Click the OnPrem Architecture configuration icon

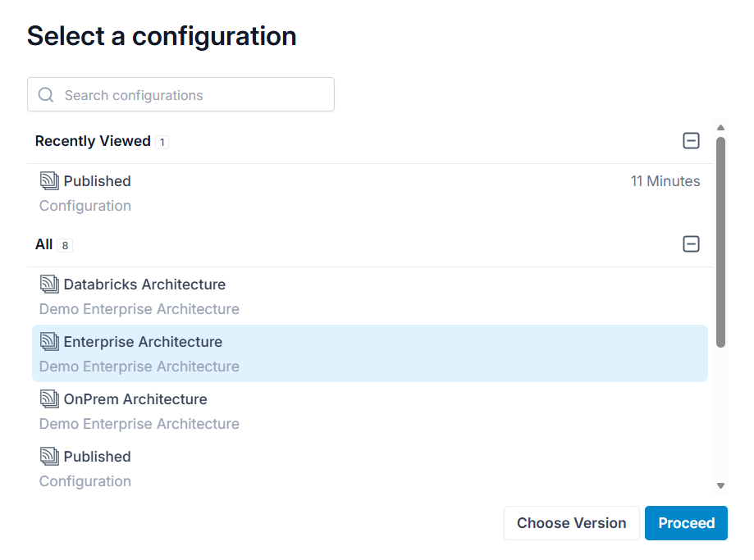(49, 399)
